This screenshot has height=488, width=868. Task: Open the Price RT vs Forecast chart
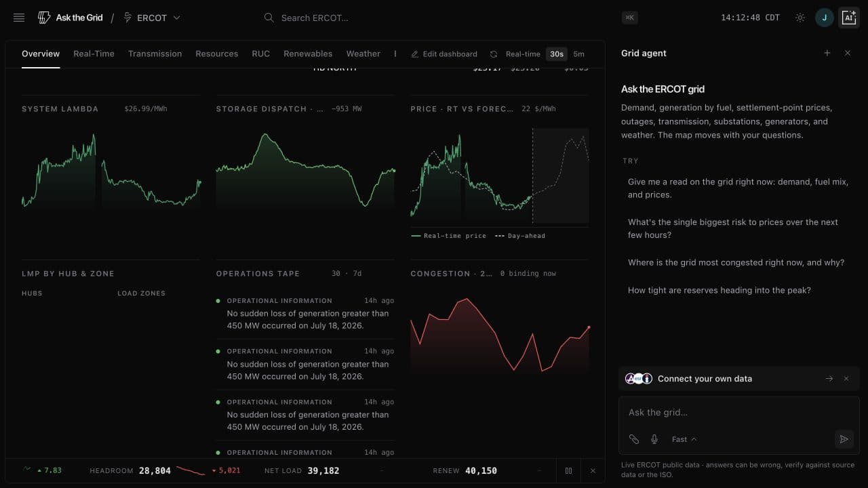pyautogui.click(x=500, y=175)
